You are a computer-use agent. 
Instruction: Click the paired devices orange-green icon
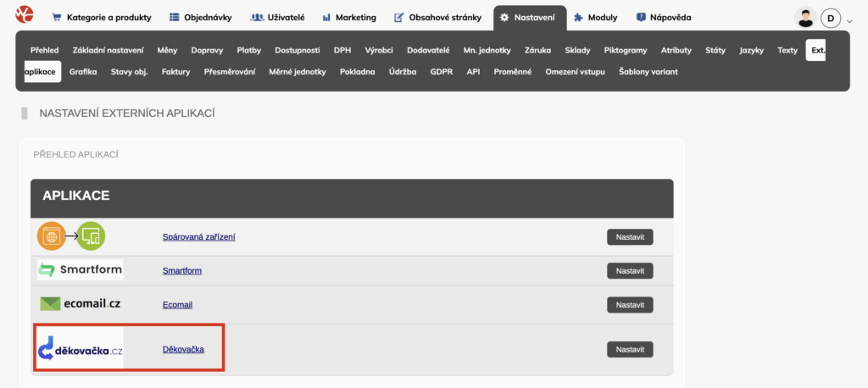71,236
